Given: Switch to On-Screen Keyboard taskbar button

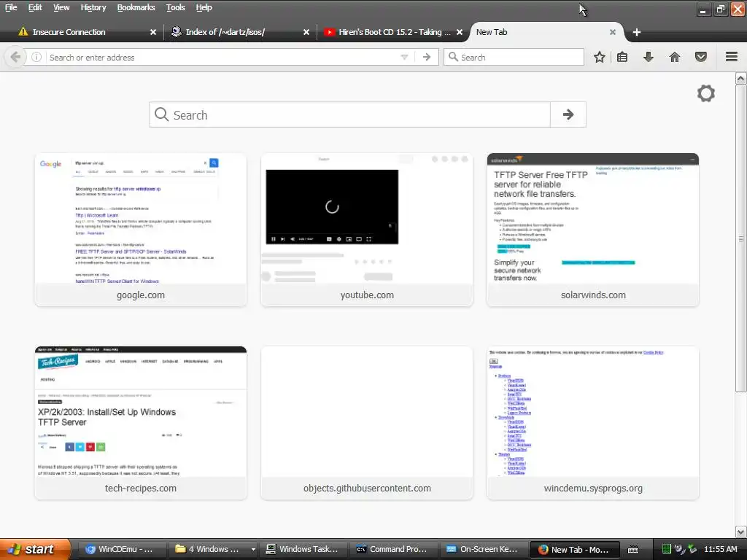Looking at the screenshot, I should 483,549.
